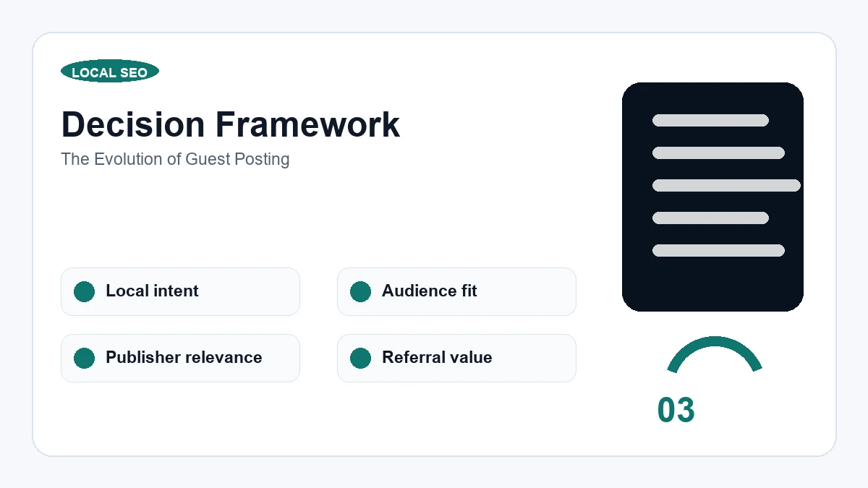Click the top gray line in document icon

[710, 120]
